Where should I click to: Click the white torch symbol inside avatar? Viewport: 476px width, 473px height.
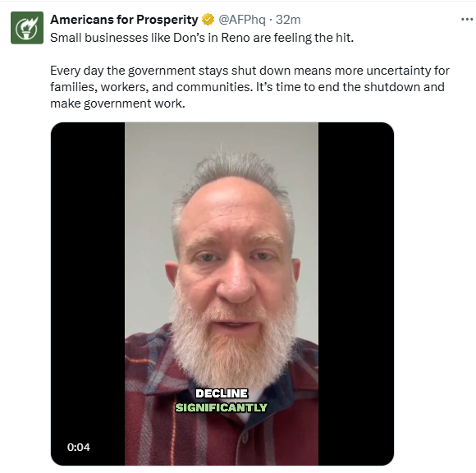pos(27,28)
